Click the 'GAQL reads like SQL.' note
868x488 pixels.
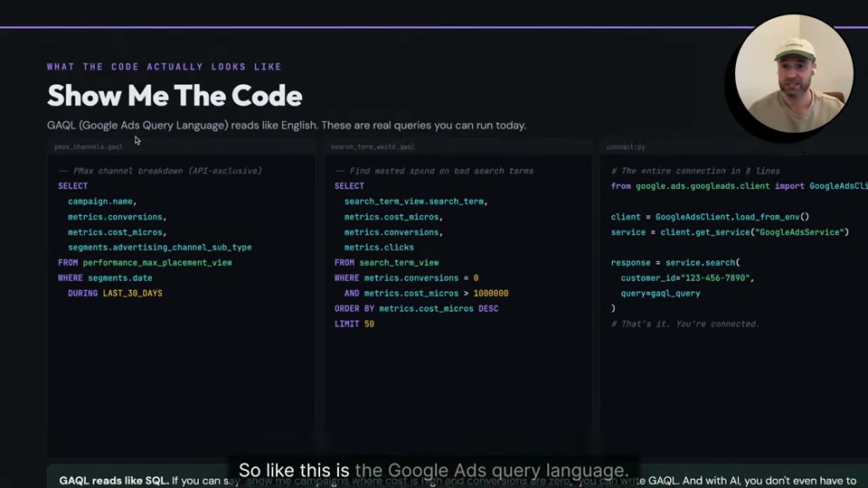click(114, 481)
